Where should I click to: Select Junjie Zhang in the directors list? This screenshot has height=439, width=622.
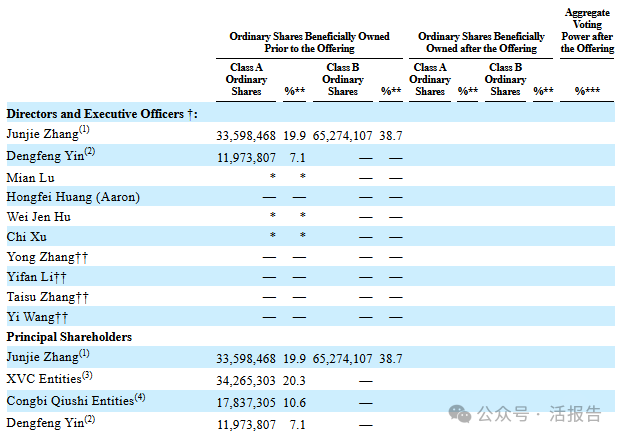point(48,133)
